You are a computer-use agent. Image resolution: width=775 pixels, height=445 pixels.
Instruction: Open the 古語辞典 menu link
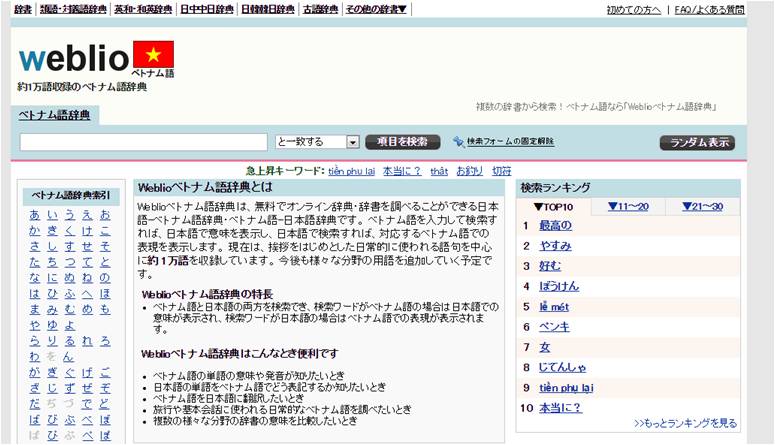tap(320, 9)
